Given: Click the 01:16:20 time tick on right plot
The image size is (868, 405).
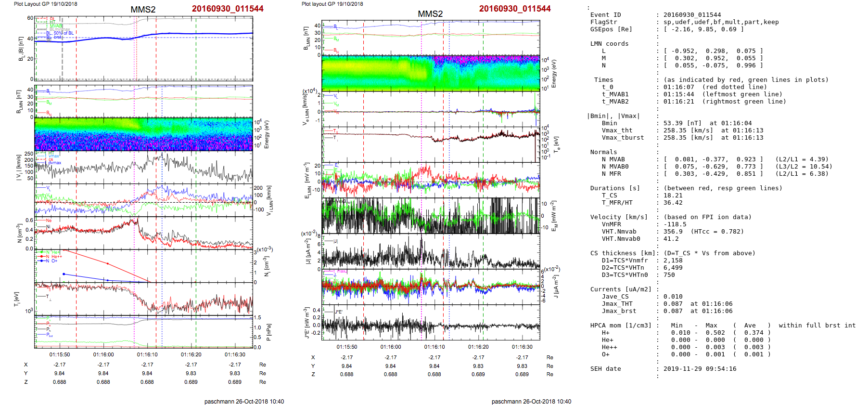Looking at the screenshot, I should (478, 347).
